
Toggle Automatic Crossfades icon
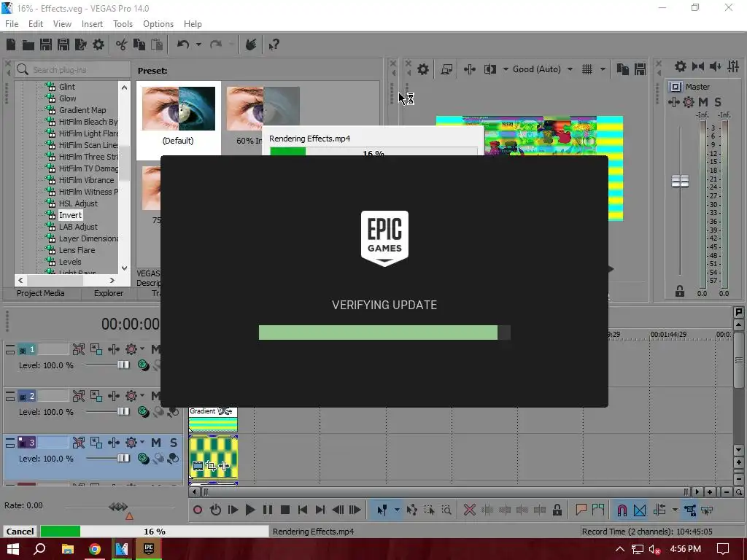[x=640, y=510]
